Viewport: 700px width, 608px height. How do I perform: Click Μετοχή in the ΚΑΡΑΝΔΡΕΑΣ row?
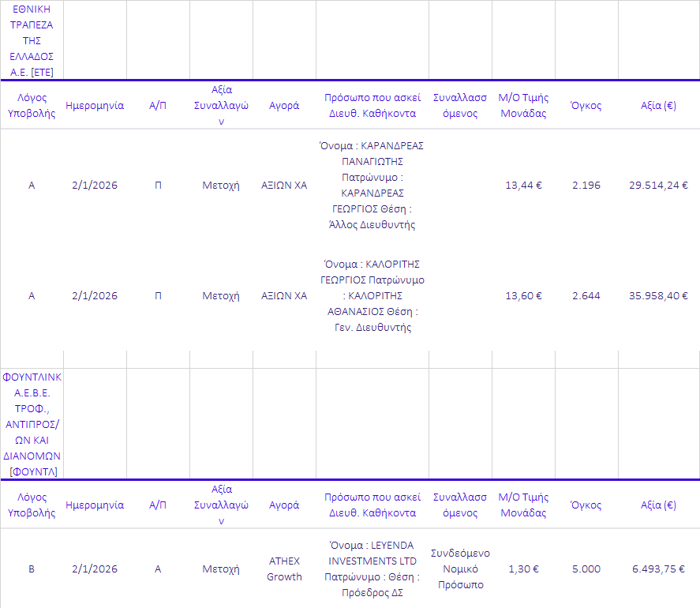(x=221, y=185)
